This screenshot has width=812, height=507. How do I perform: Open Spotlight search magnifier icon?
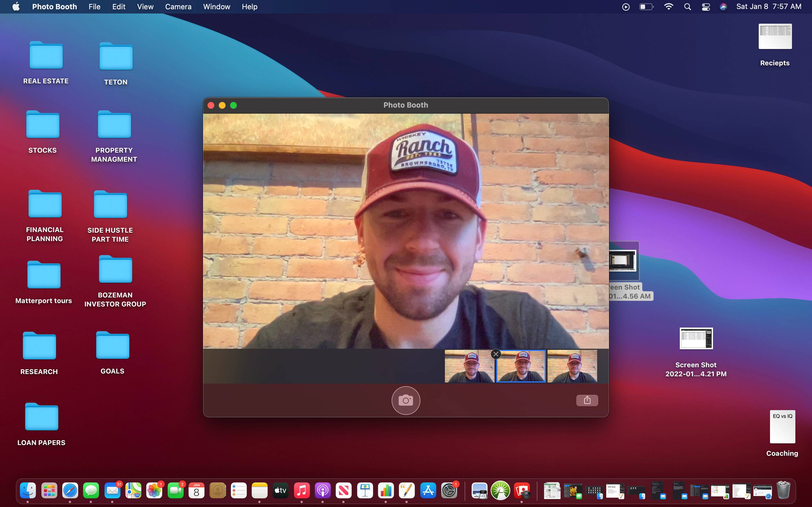[x=687, y=7]
